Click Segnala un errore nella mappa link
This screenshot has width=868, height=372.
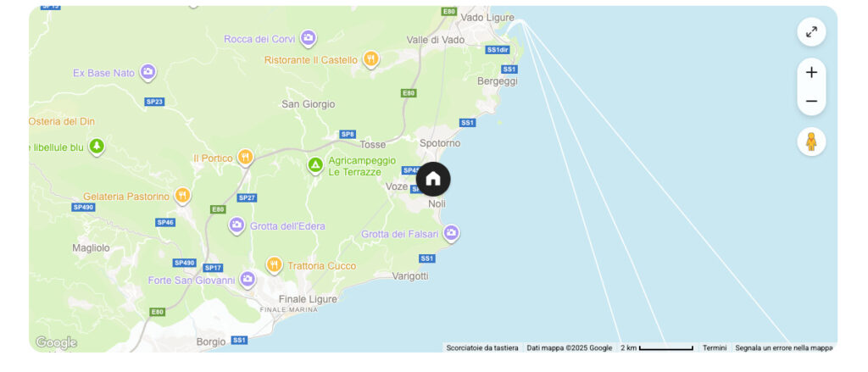pyautogui.click(x=783, y=347)
